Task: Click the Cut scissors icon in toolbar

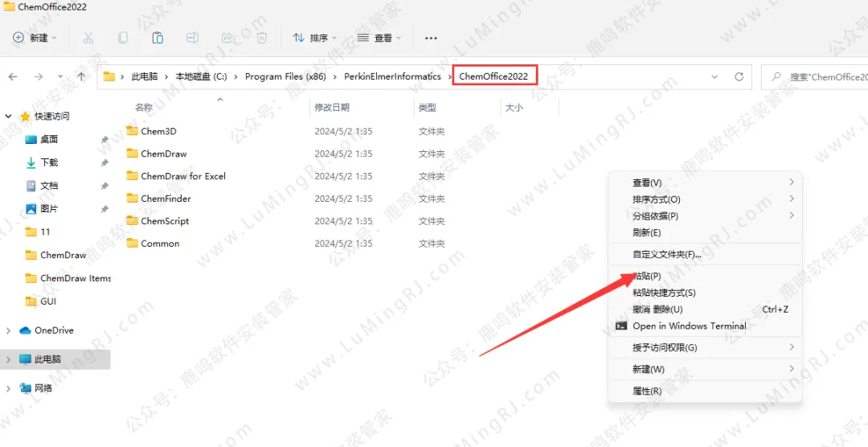Action: tap(88, 38)
